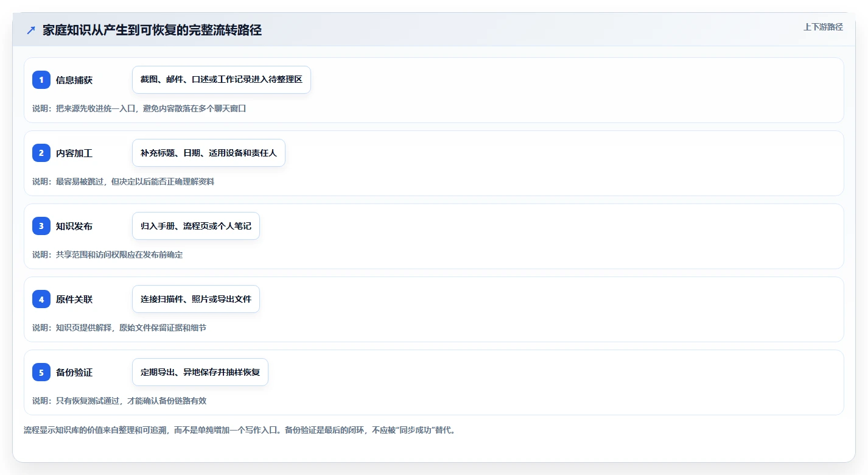The height and width of the screenshot is (475, 868).
Task: Click the 上下游路径 label
Action: 823,27
